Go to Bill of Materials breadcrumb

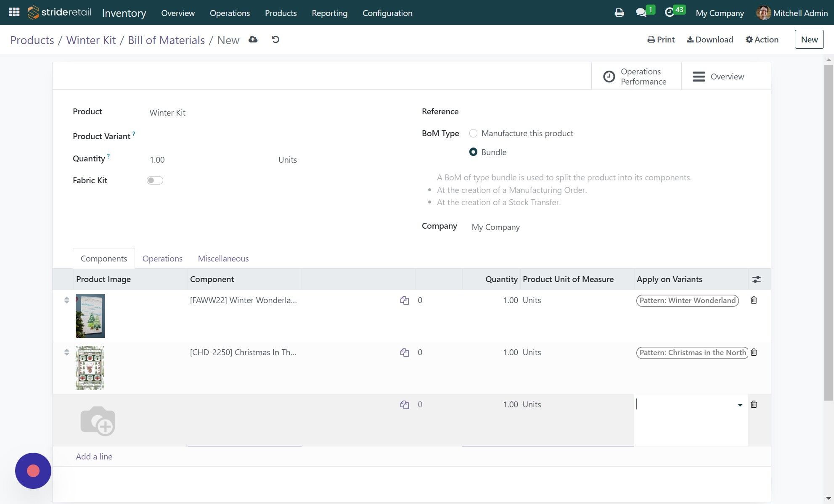click(x=166, y=40)
